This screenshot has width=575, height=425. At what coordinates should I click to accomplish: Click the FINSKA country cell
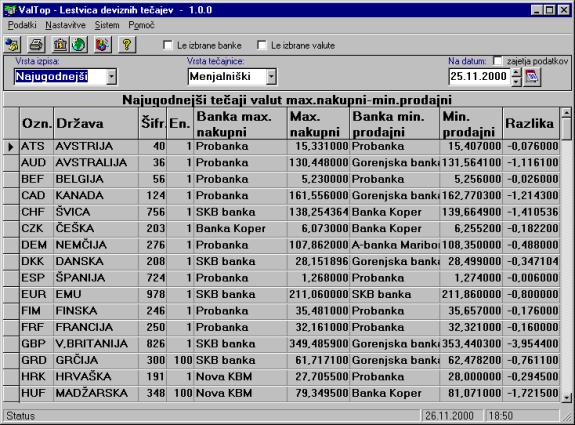click(96, 311)
